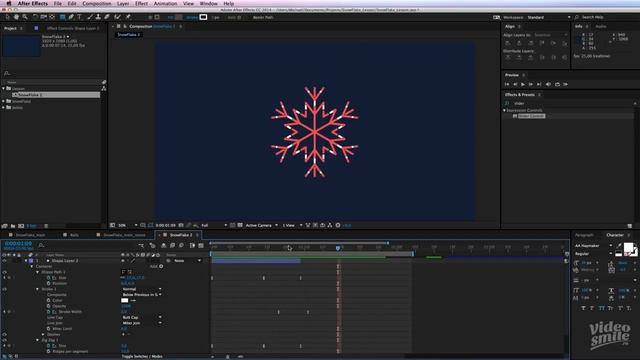
Task: Open the Workspace Standard dropdown
Action: coord(549,17)
